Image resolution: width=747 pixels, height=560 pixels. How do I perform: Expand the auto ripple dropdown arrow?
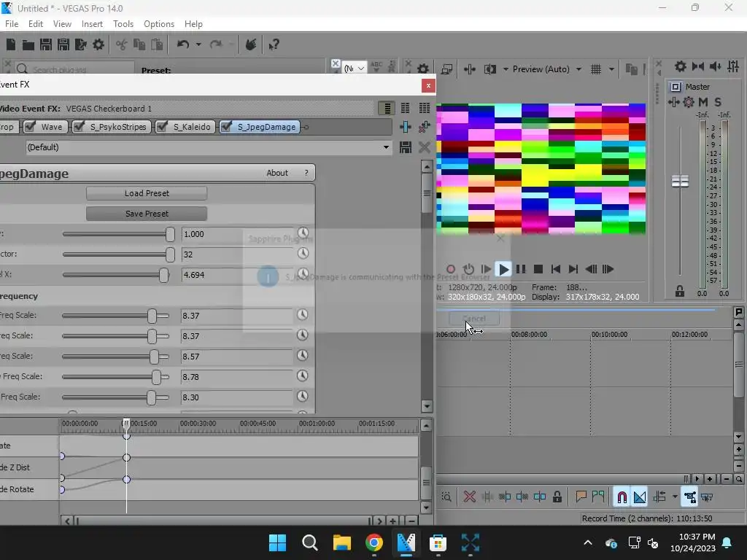(675, 497)
